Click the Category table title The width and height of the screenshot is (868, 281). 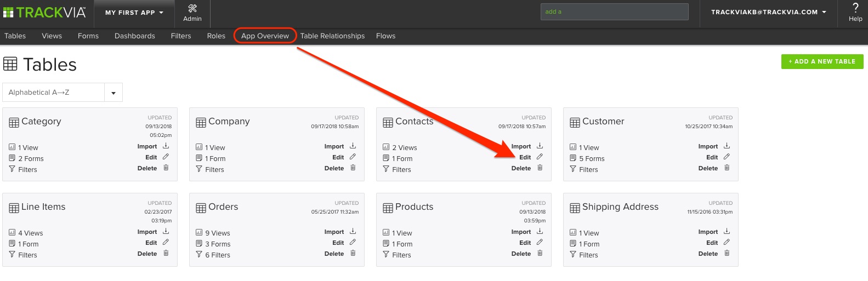coord(41,122)
